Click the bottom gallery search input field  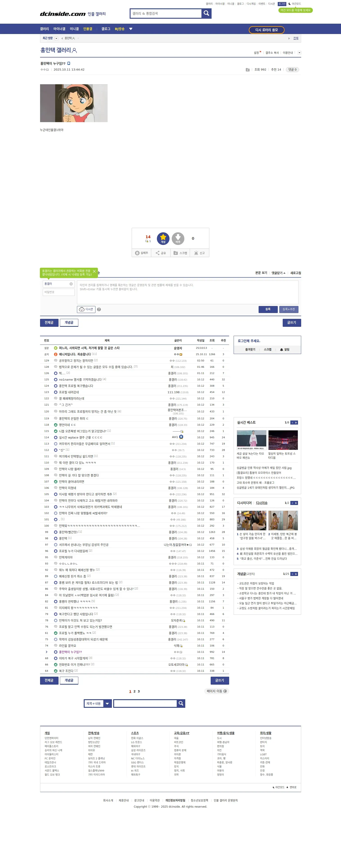click(145, 704)
